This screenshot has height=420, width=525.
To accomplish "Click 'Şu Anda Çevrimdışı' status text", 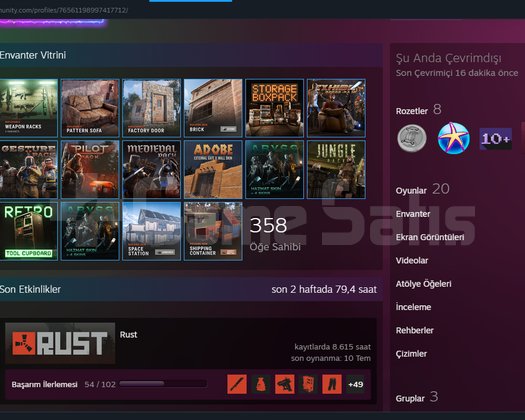I will tap(448, 58).
